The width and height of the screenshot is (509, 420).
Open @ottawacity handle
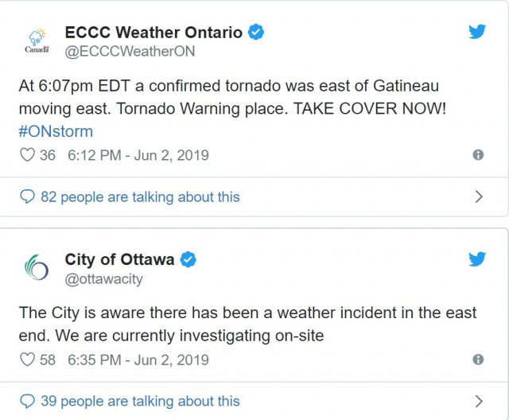pos(104,279)
